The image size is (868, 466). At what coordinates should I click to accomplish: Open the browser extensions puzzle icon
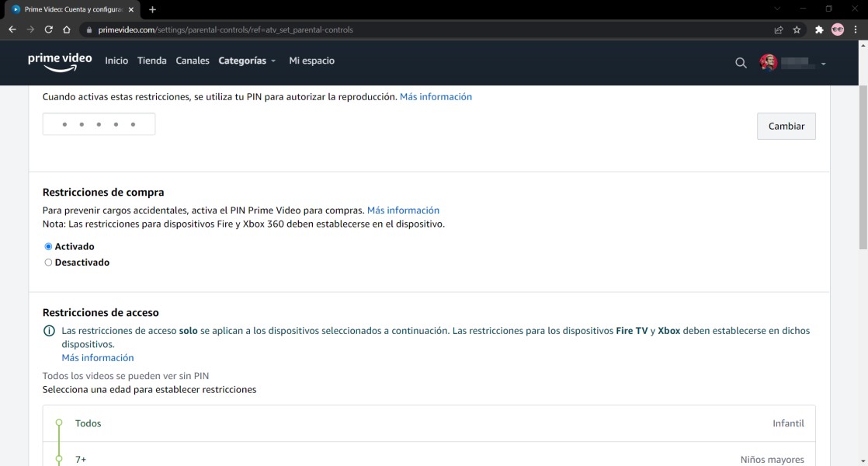(818, 30)
